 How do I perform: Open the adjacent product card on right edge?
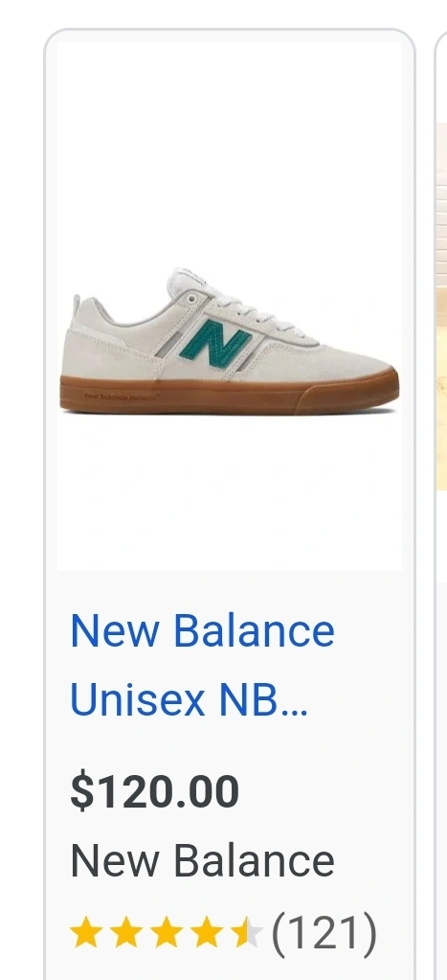click(x=440, y=307)
